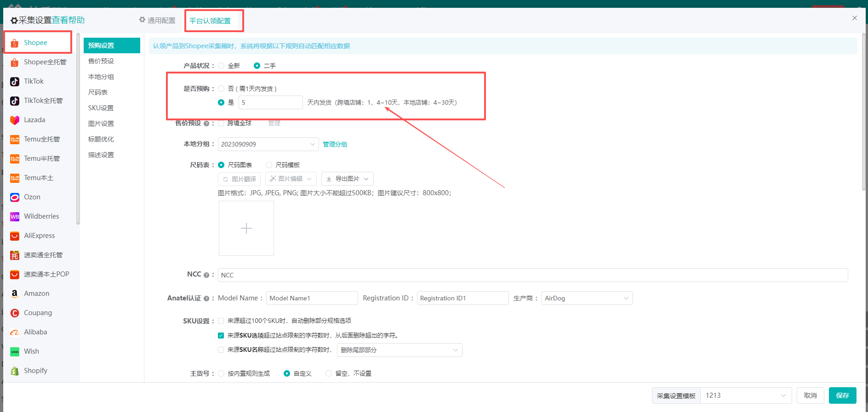Select the Alibaba platform icon
The width and height of the screenshot is (868, 412).
pos(15,333)
